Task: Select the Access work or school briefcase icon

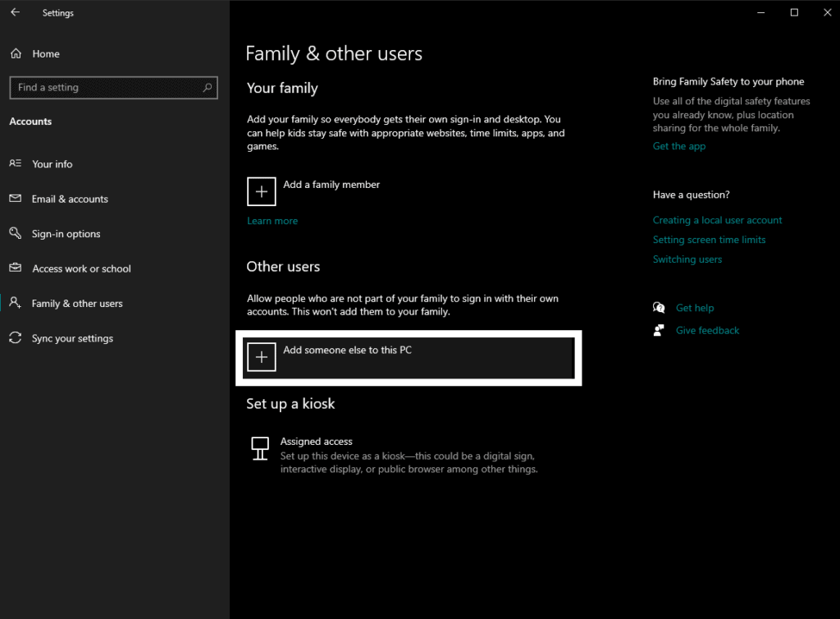Action: point(16,268)
